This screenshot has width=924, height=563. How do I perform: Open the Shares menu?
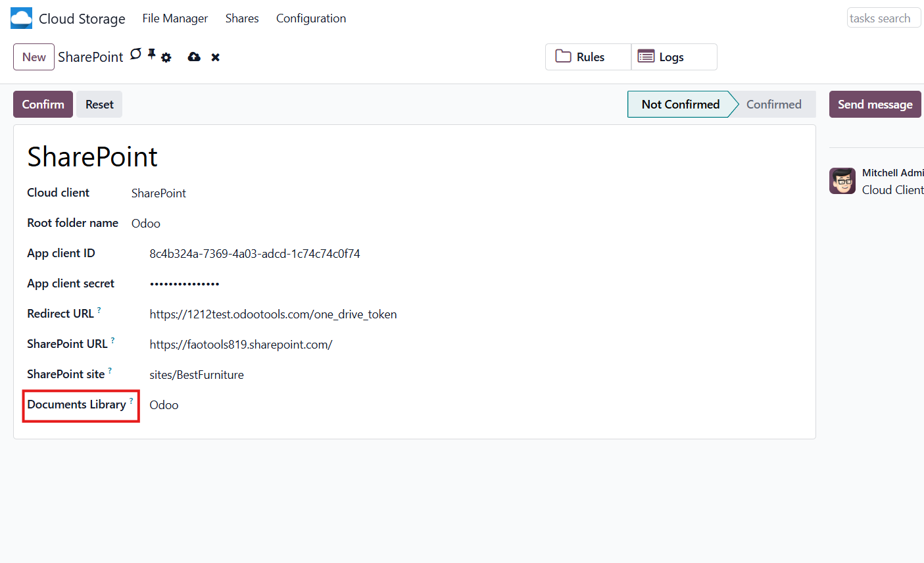pyautogui.click(x=242, y=18)
